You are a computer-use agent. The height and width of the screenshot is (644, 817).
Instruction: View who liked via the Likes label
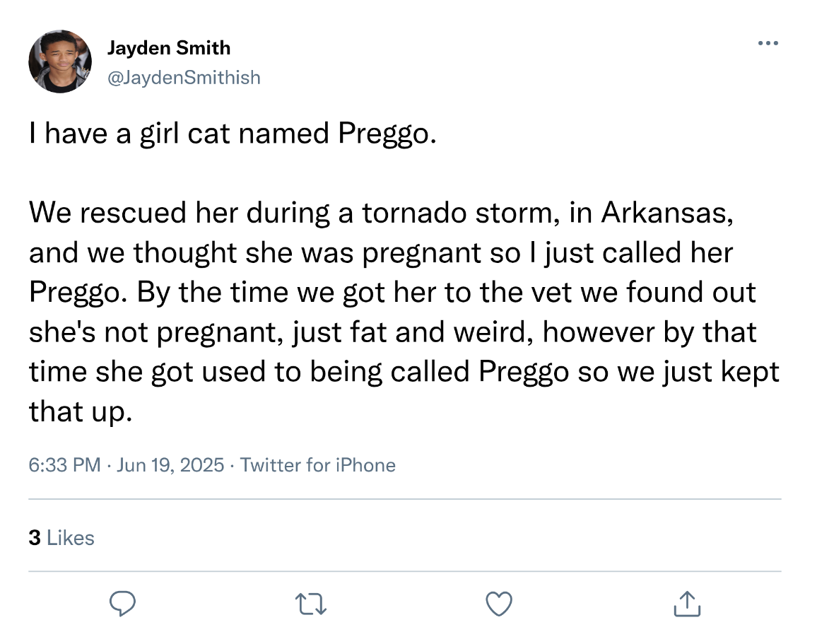[x=70, y=538]
